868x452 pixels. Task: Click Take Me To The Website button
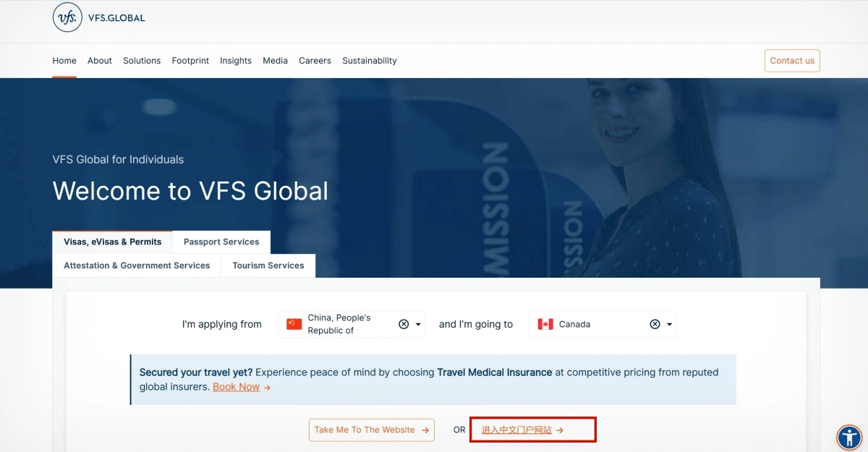(372, 430)
